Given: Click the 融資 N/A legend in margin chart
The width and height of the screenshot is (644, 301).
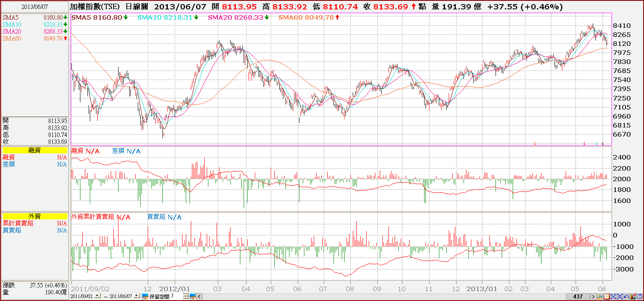Looking at the screenshot, I should pos(85,151).
